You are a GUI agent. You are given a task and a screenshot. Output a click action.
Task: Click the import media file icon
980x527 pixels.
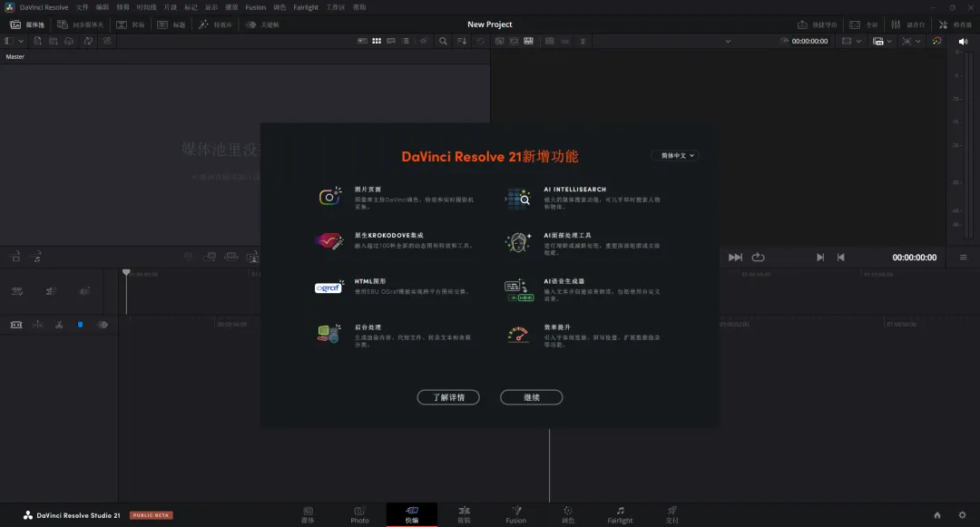click(37, 41)
